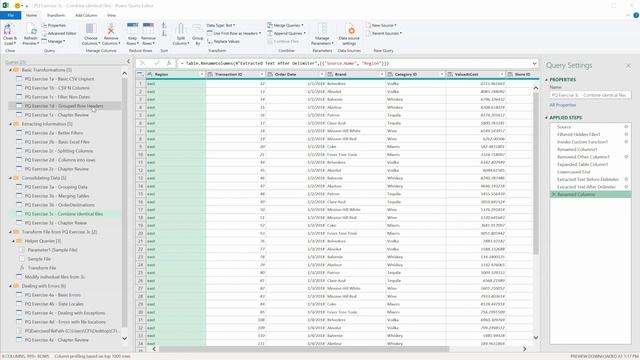Screen dimensions: 640x360
Task: Open query Properties from the ribbon
Action: 54,25
